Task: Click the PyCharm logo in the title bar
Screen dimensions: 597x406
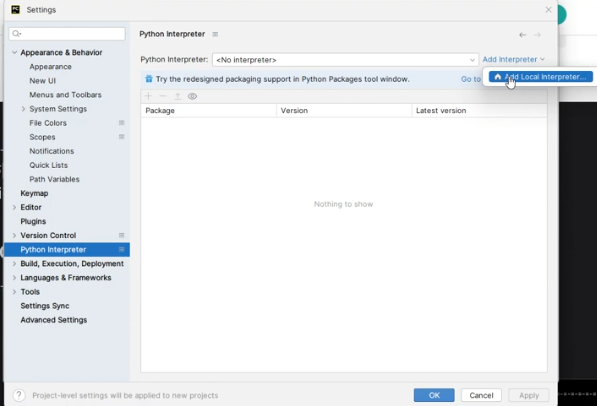Action: pyautogui.click(x=15, y=10)
